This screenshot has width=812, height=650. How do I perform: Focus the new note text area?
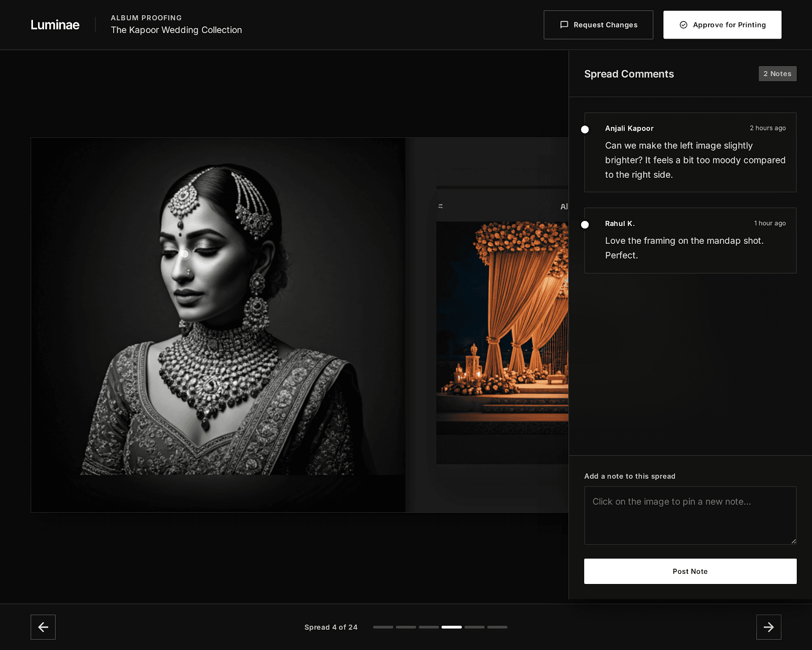click(x=690, y=515)
